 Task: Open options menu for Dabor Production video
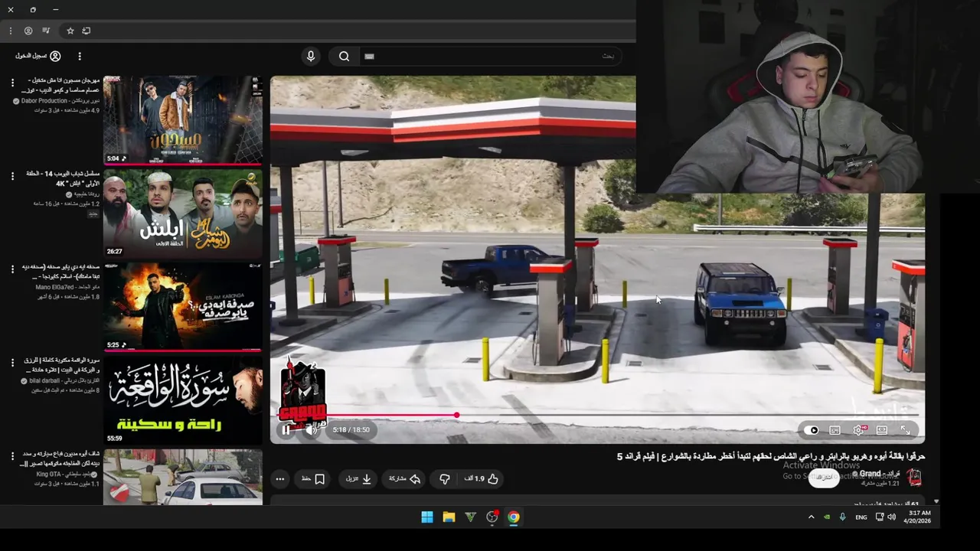[12, 82]
